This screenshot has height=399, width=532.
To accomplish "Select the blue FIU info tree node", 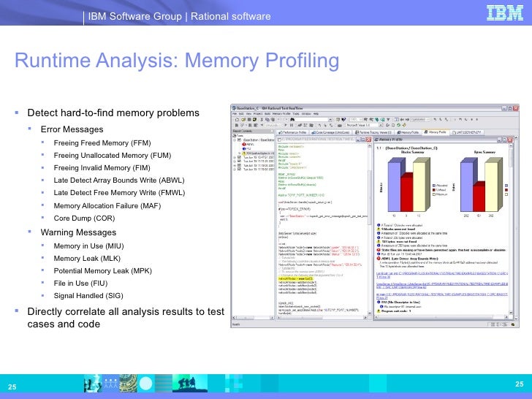I will (x=246, y=149).
